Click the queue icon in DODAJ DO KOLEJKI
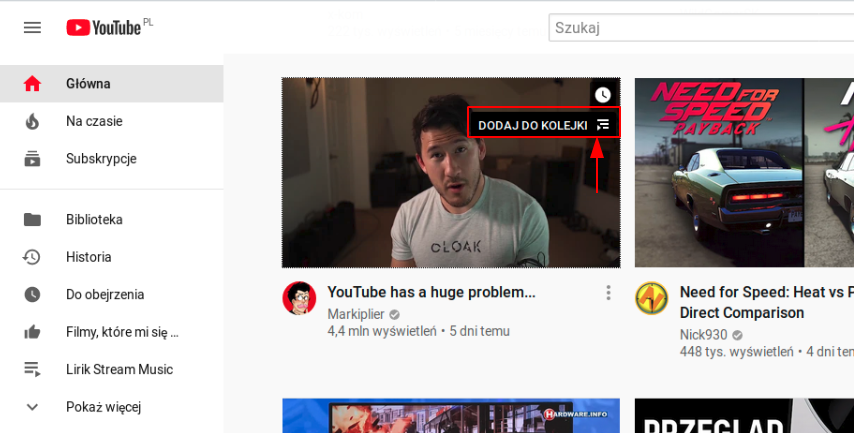Screen dimensions: 854x433 pyautogui.click(x=603, y=125)
